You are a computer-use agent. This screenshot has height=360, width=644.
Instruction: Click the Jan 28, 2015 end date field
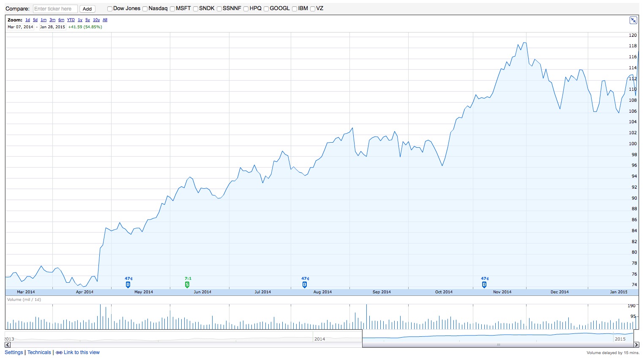tap(53, 27)
